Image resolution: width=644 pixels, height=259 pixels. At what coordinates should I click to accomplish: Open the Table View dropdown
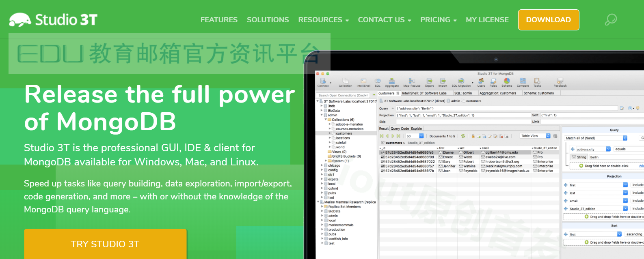(x=548, y=136)
